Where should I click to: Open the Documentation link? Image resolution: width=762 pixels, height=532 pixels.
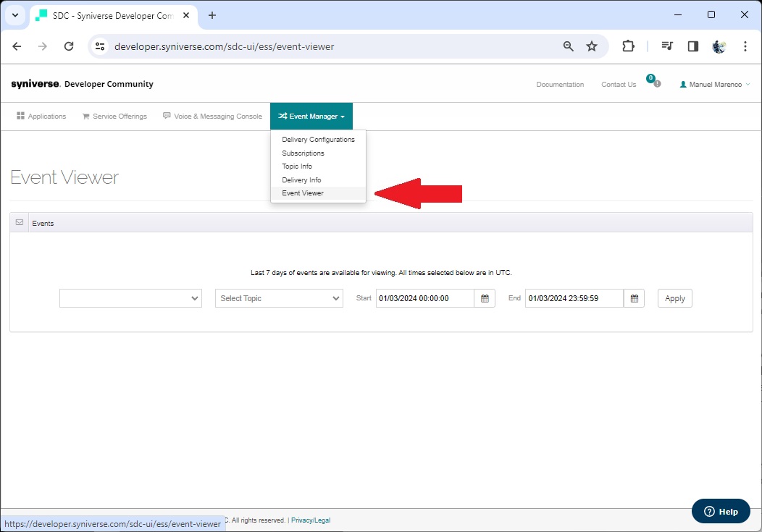560,85
